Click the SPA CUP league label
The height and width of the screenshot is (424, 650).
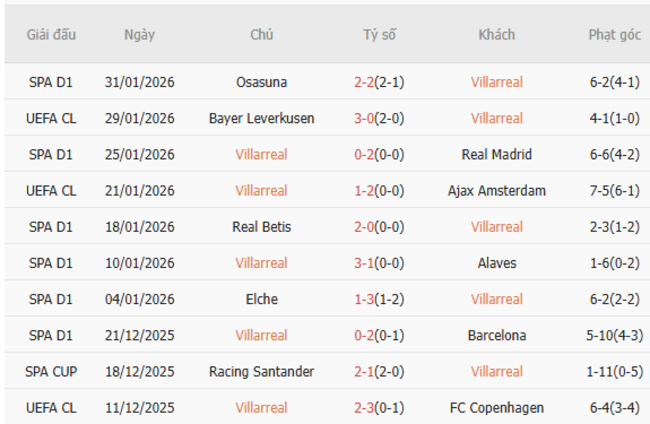52,371
